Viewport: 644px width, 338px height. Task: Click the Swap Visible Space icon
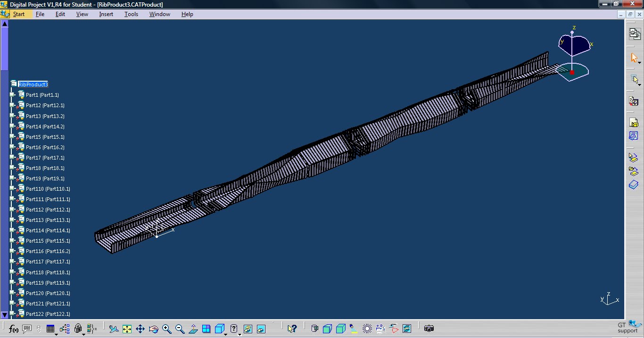261,329
